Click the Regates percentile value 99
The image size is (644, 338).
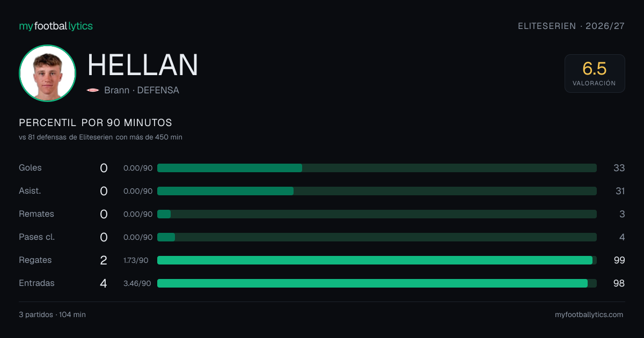(619, 260)
